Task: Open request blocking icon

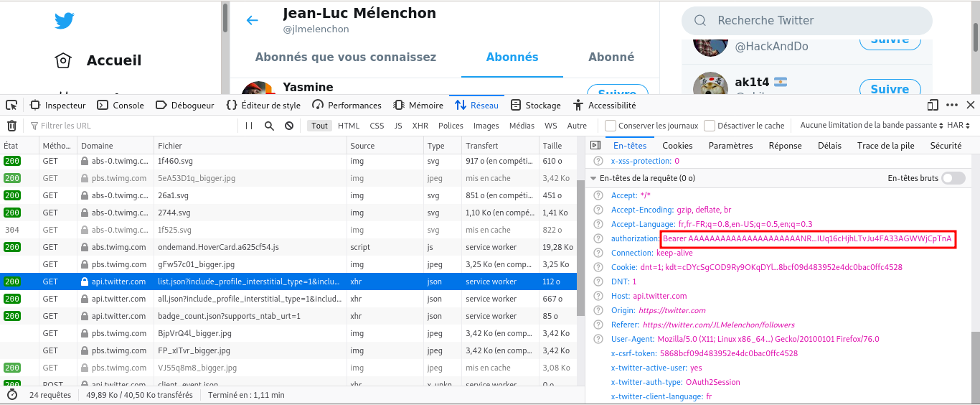Action: pos(289,126)
